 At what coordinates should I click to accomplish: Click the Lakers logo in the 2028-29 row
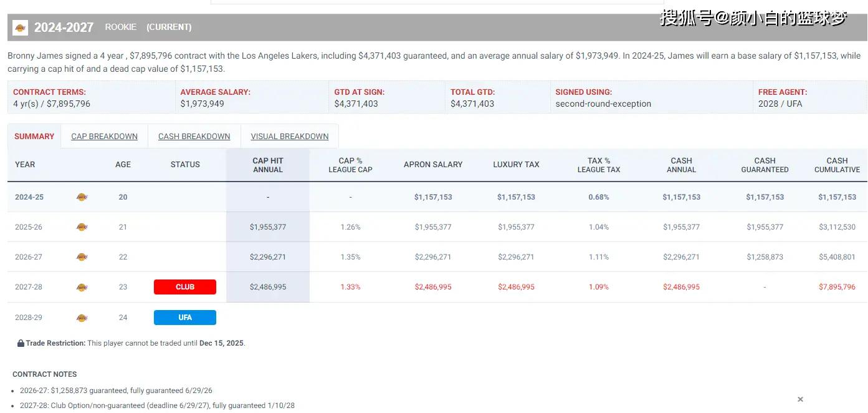82,318
